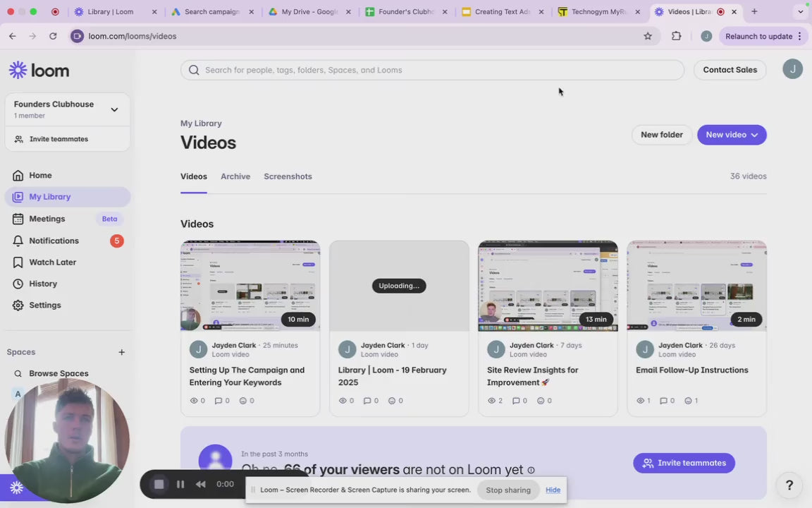Open the Email Follow-Up Instructions video thumbnail
812x508 pixels.
[x=696, y=286]
